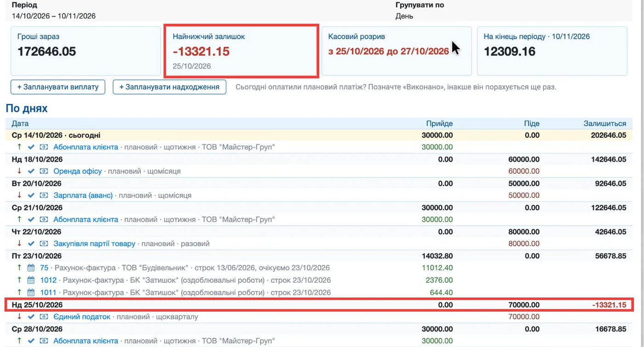Click the calendar icon next to invoice 1012
644x347 pixels.
(31, 280)
